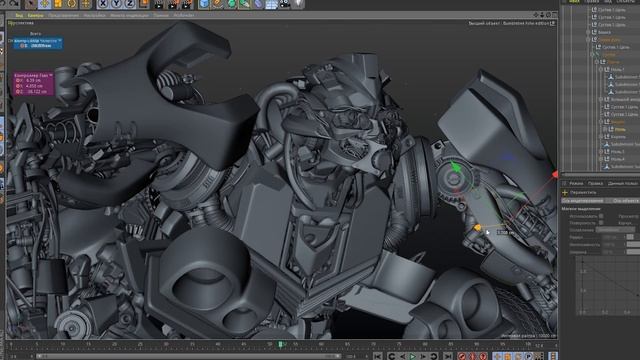640x360 pixels.
Task: Open the floor grid environment icon
Action: (272, 4)
